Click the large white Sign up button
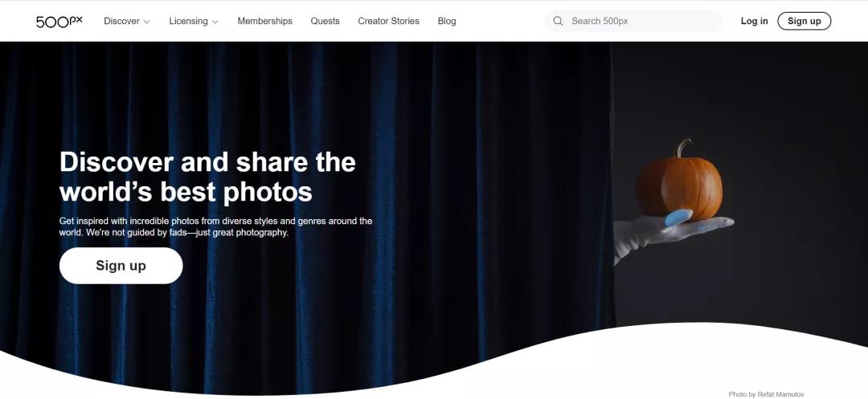The height and width of the screenshot is (399, 868). click(121, 265)
